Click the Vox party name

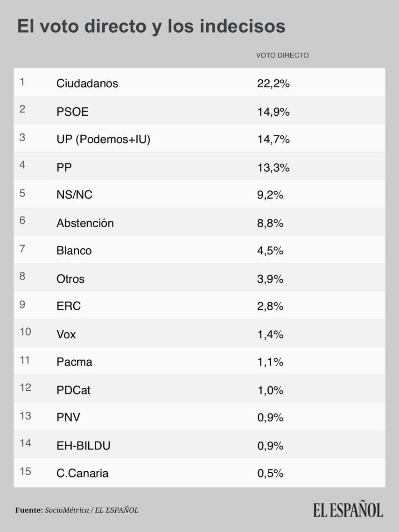[x=66, y=334]
